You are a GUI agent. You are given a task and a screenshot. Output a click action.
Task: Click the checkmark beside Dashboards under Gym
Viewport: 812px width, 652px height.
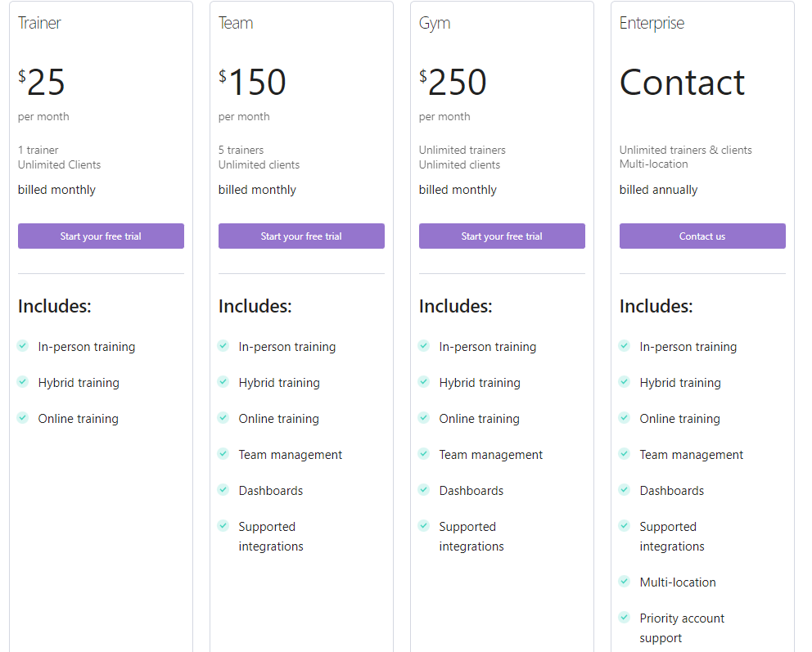pyautogui.click(x=423, y=490)
